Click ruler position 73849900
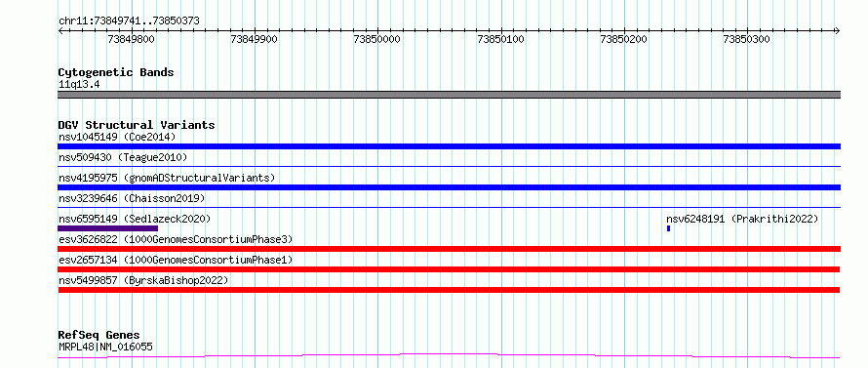 [255, 39]
